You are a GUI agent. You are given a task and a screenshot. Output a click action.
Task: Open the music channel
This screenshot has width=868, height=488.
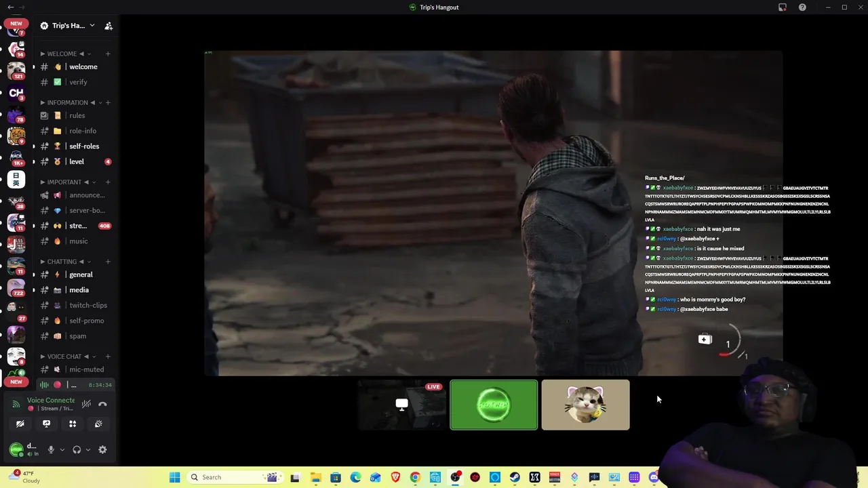[76, 241]
